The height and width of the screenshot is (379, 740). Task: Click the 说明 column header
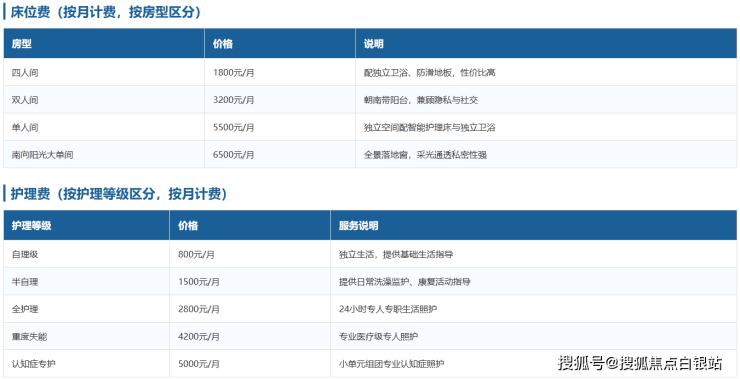pos(546,43)
